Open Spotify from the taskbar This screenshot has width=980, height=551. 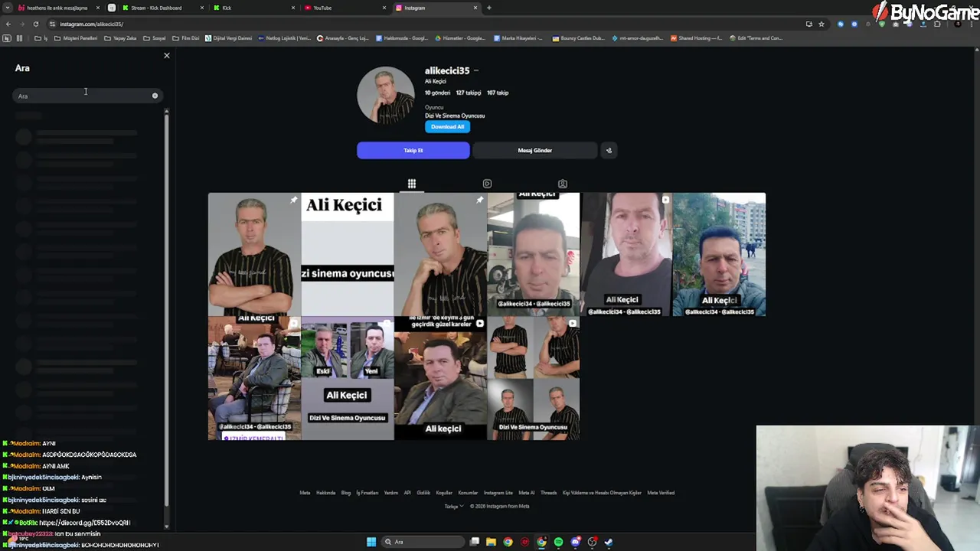pos(558,542)
